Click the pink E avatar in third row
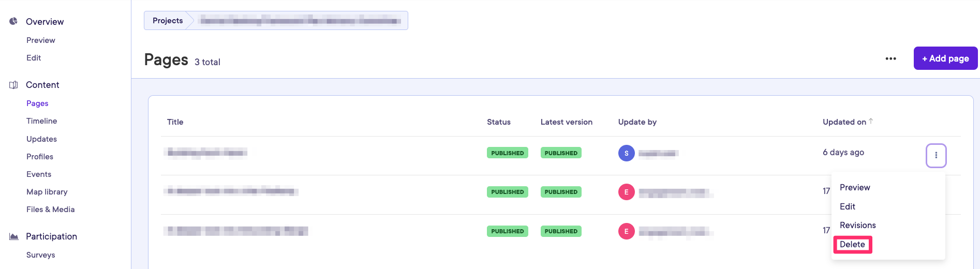The image size is (980, 269). point(626,231)
